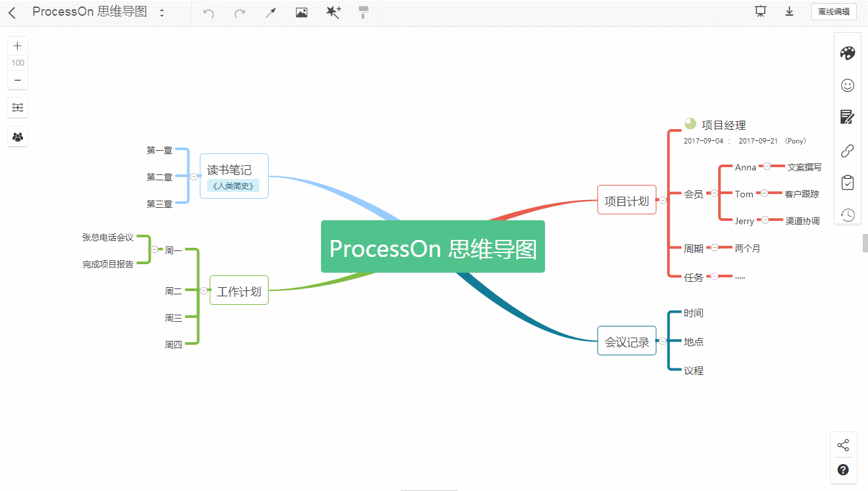Screen dimensions: 868x491
Task: Open the structure layout icon
Action: pyautogui.click(x=18, y=108)
